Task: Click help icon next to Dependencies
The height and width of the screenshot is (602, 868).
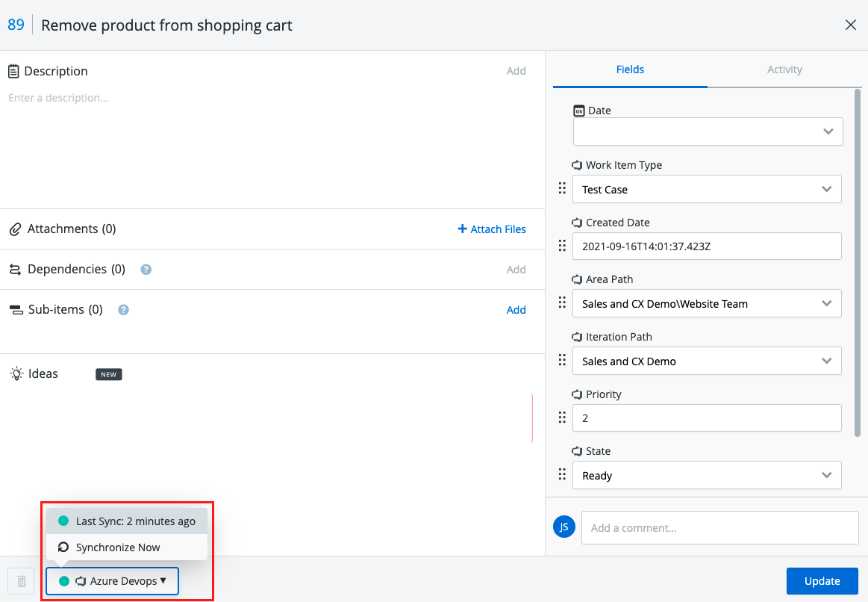Action: 146,270
